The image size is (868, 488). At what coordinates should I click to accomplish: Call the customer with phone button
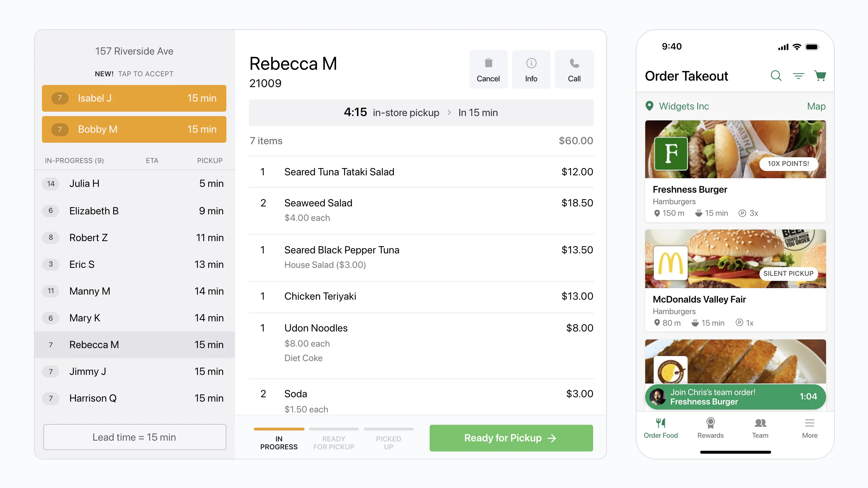[x=574, y=69]
